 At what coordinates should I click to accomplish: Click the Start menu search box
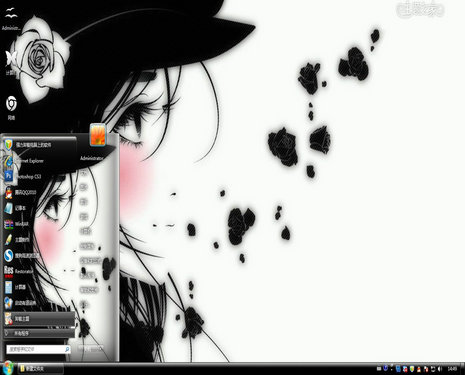click(38, 349)
